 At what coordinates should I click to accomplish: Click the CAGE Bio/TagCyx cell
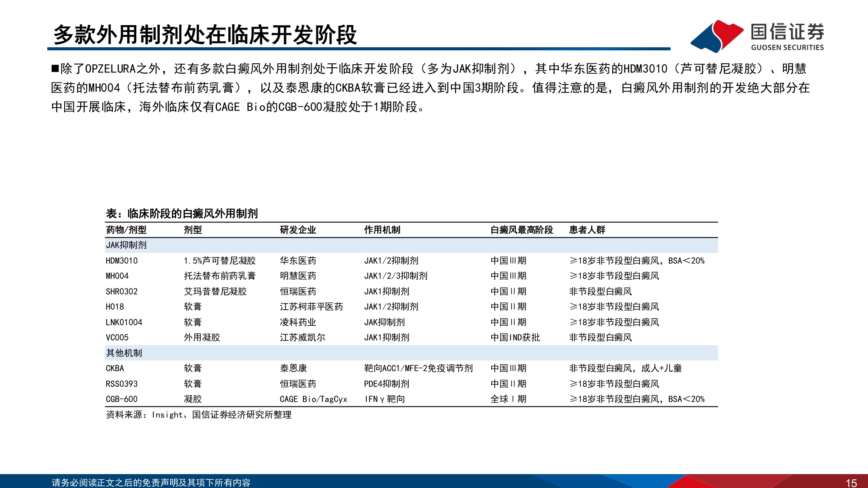click(x=313, y=399)
